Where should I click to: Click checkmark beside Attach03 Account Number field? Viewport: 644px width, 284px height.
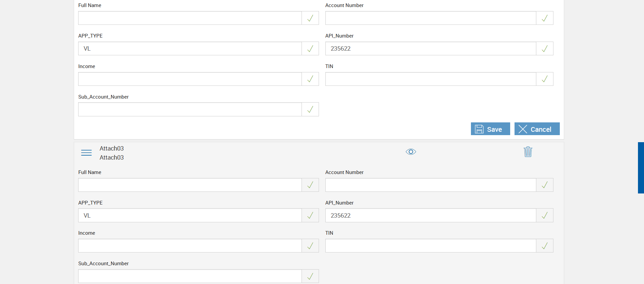pos(545,185)
